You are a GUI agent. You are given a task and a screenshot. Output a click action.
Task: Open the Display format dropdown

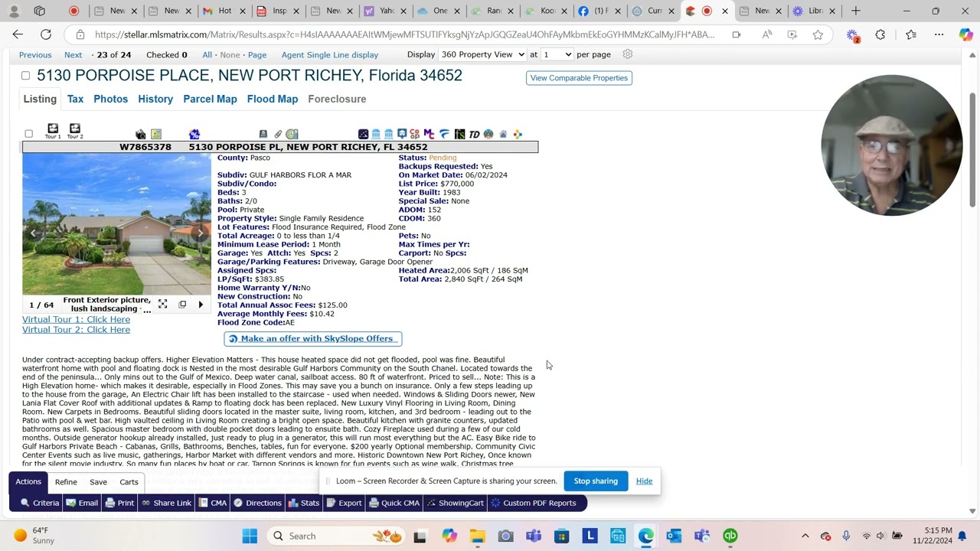tap(482, 54)
